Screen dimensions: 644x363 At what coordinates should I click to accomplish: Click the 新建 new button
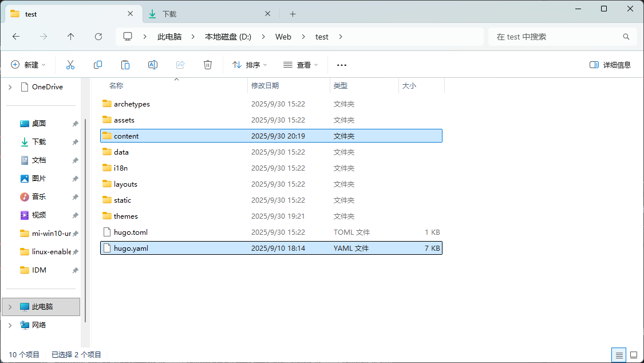click(27, 65)
